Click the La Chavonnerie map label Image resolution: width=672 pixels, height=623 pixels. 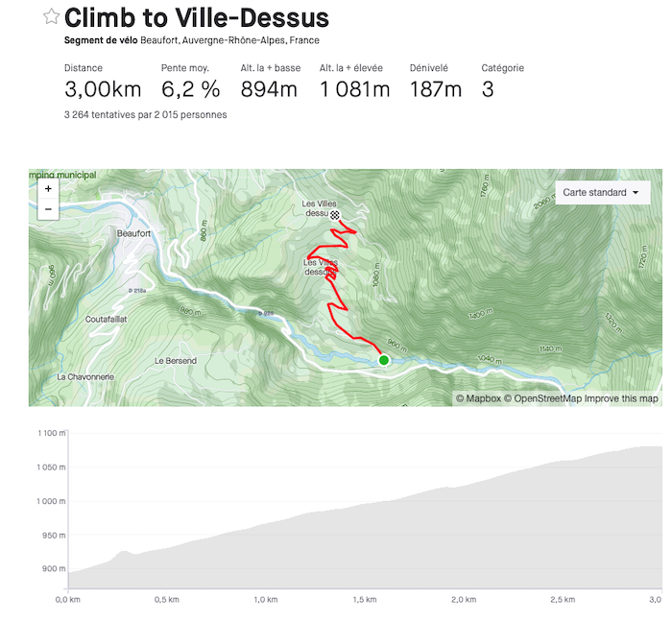point(85,377)
